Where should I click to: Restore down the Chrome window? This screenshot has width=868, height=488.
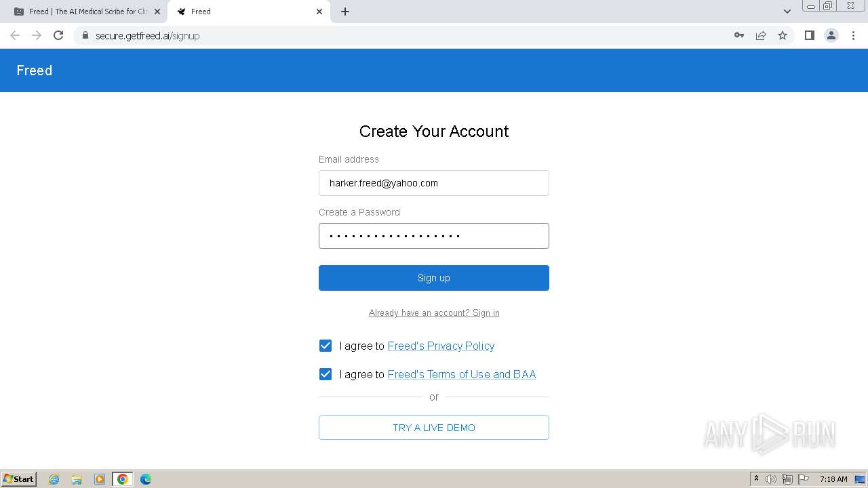click(827, 5)
